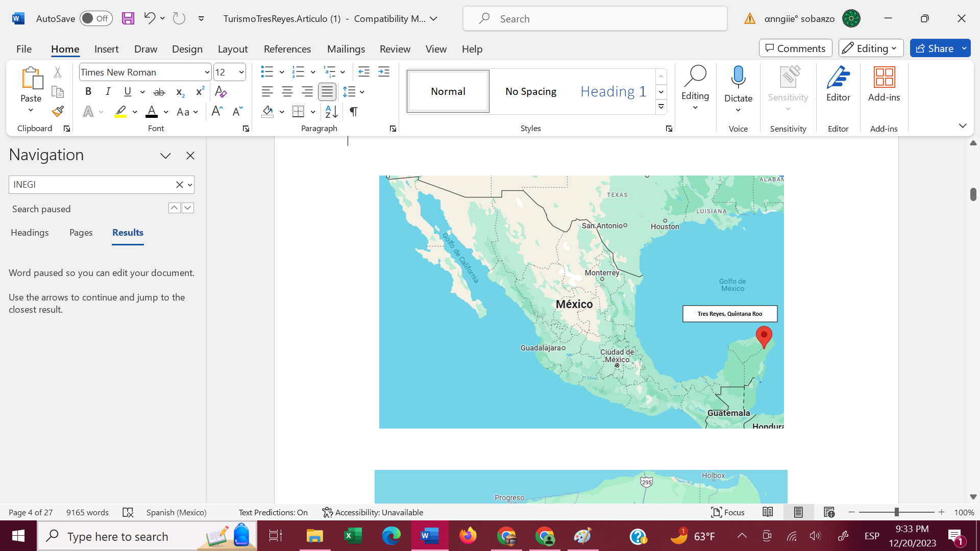Select the Sort icon in Paragraph group
Viewport: 980px width, 551px height.
point(331,111)
